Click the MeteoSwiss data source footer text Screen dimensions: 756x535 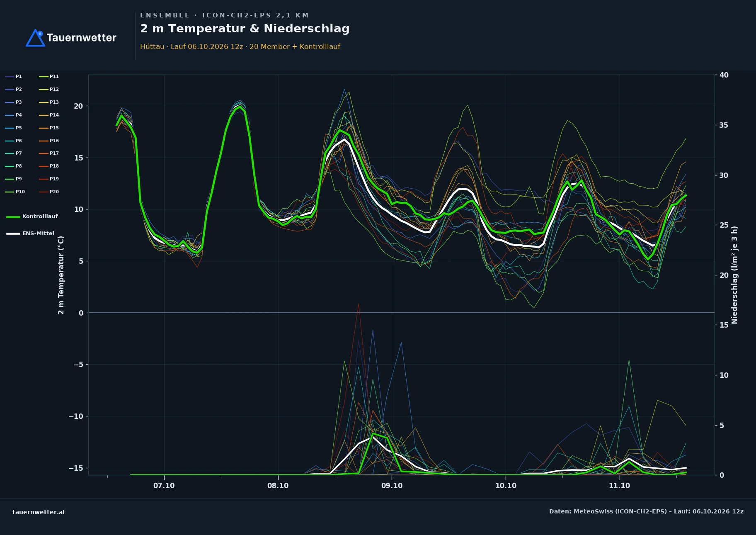tap(646, 511)
